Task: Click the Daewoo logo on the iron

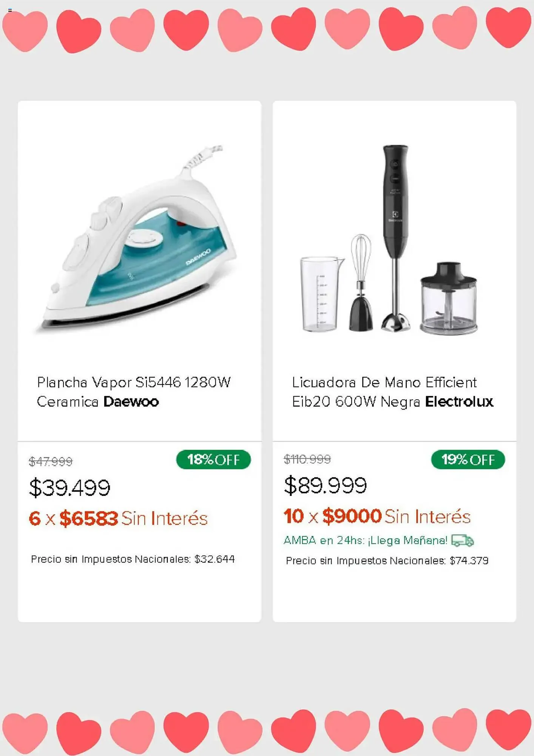Action: 198,257
